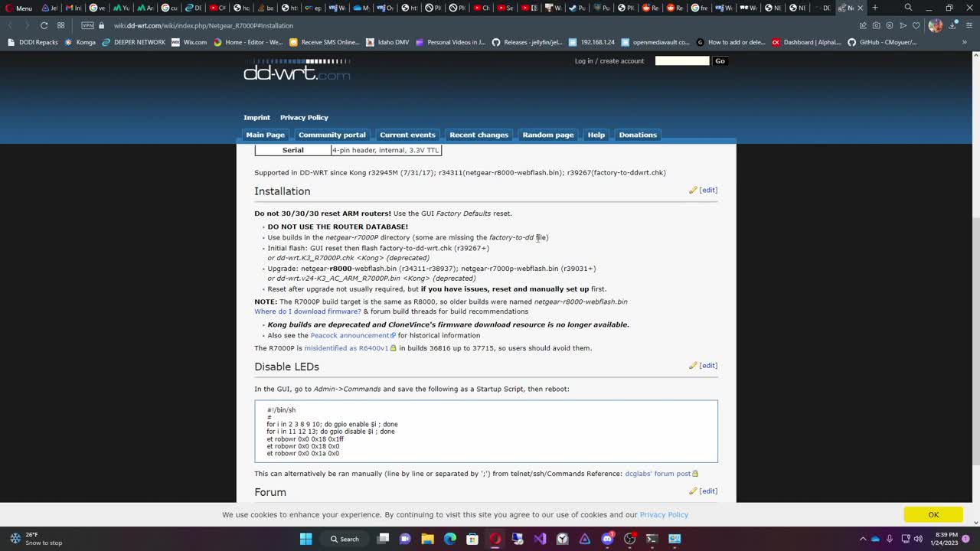Viewport: 980px width, 551px height.
Task: Open Discord from the taskbar
Action: (607, 539)
